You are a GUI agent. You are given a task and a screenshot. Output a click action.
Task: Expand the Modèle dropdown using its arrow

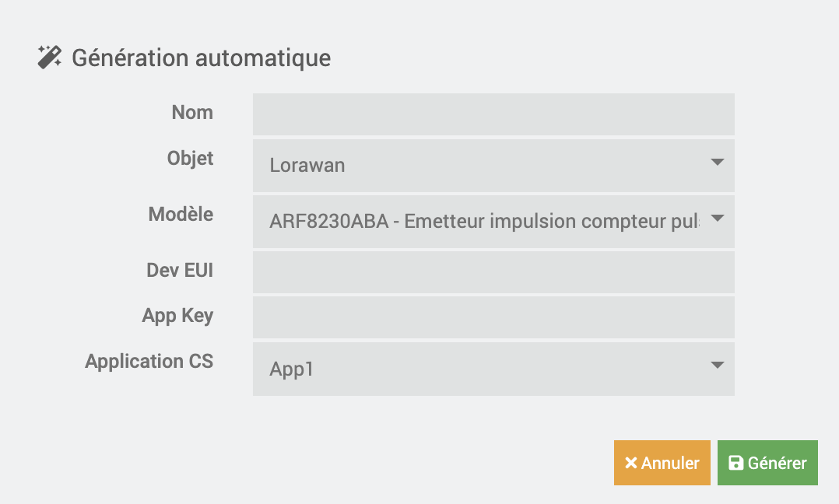717,219
